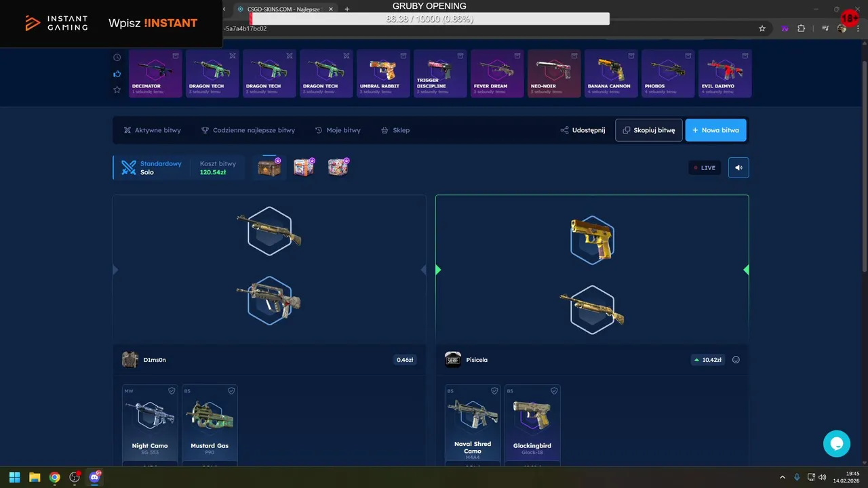Start a Nowa bitwa
Viewport: 868px width, 488px height.
tap(716, 130)
